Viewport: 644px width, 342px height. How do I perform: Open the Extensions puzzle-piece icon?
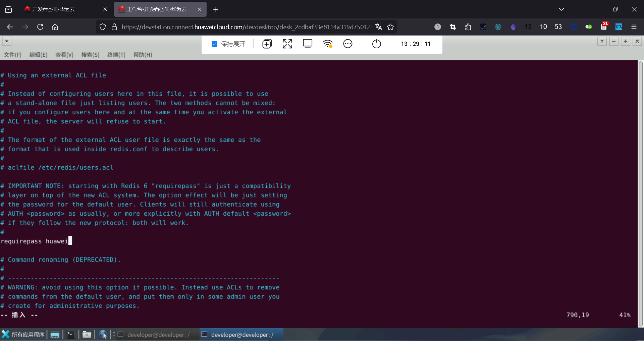(468, 27)
